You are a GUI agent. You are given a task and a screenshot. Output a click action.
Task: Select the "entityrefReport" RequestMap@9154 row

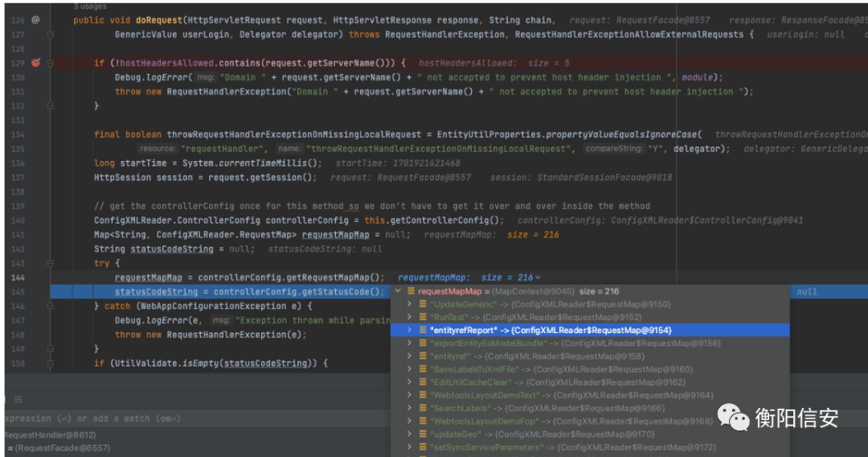tap(590, 330)
